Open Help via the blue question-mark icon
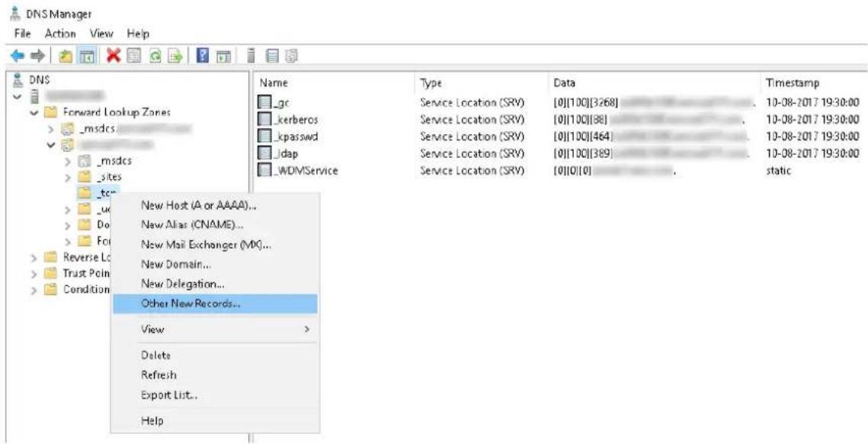The image size is (868, 444). 203,56
